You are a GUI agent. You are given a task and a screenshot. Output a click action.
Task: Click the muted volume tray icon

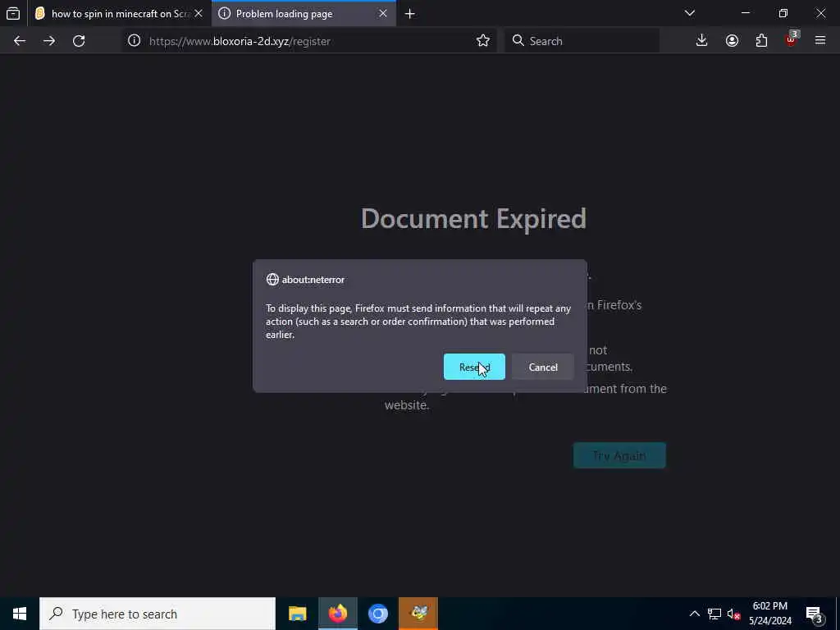click(x=733, y=614)
